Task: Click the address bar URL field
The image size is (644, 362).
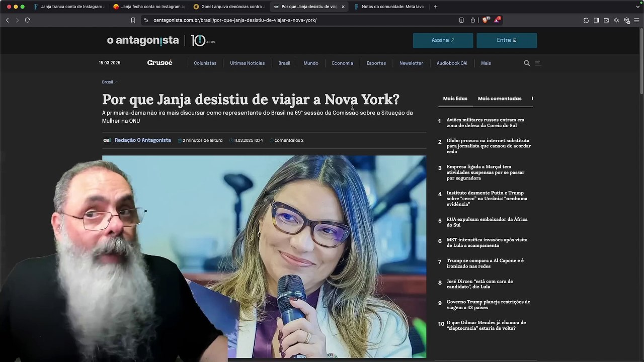Action: (302, 20)
